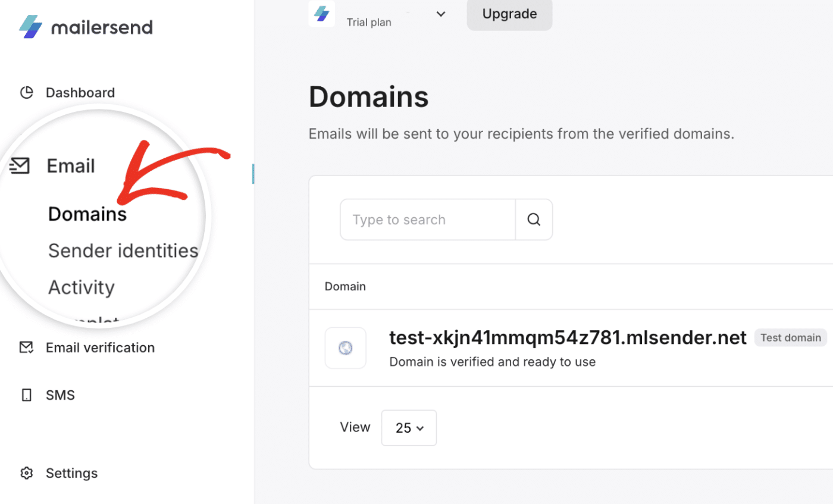Focus the Type to search field
The width and height of the screenshot is (833, 504).
click(428, 220)
